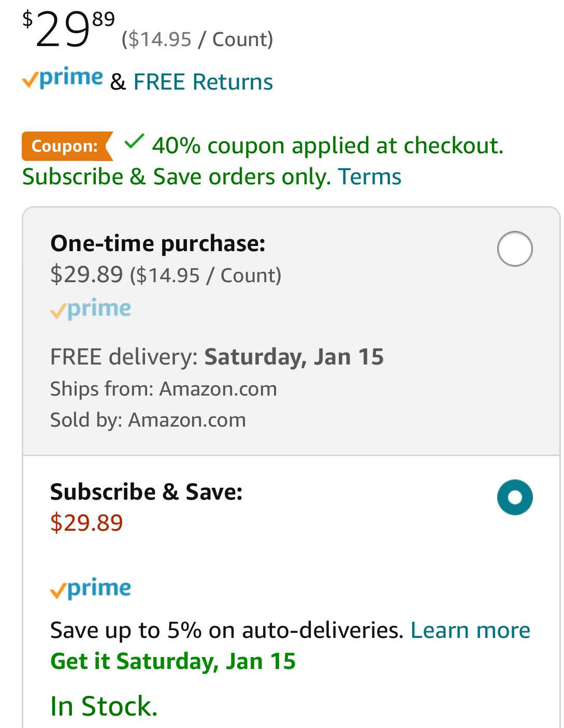
Task: Tap the orange Coupon badge
Action: coord(66,146)
